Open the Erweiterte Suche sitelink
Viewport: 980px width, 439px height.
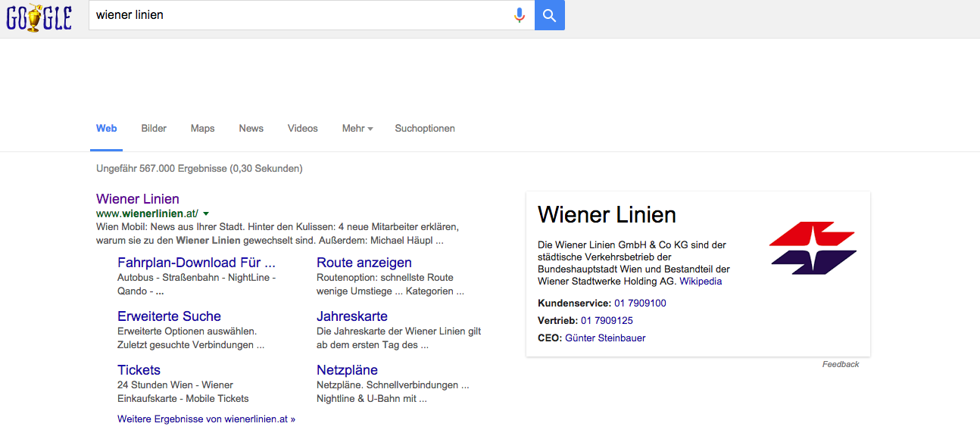tap(170, 316)
